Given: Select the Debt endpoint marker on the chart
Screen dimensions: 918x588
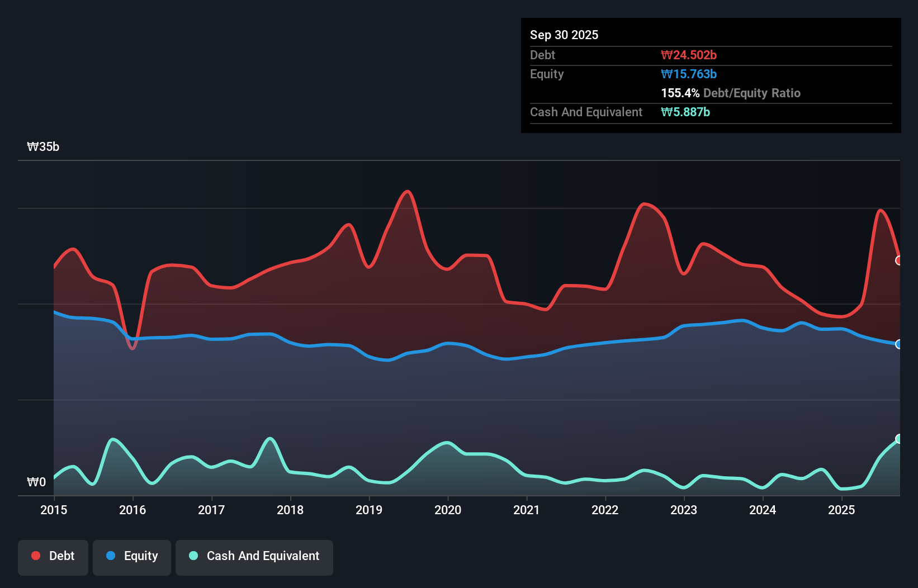Looking at the screenshot, I should pyautogui.click(x=898, y=260).
